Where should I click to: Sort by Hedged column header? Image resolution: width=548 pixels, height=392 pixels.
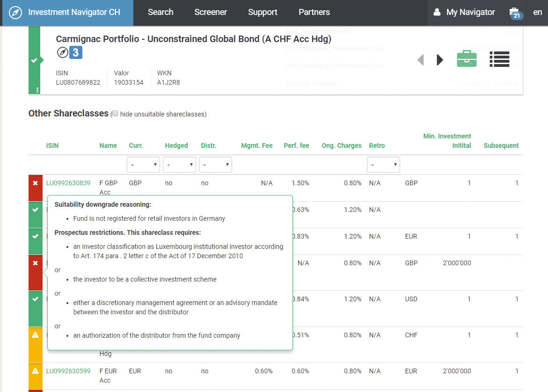(x=176, y=145)
